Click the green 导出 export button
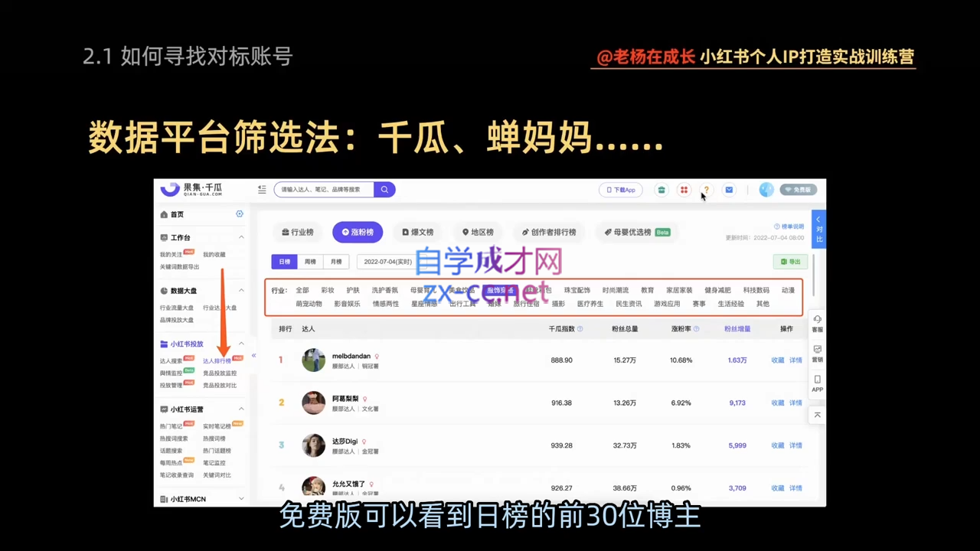This screenshot has height=551, width=980. [x=790, y=262]
